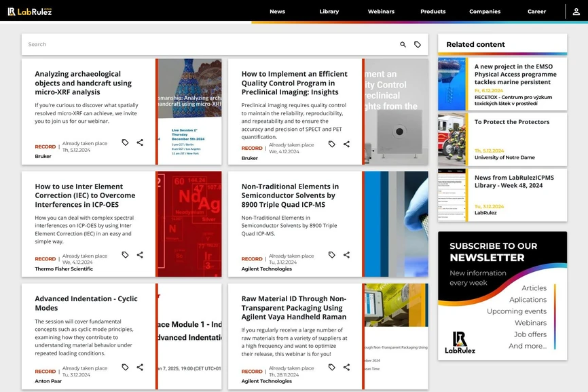
Task: Click the tag filter icon in search bar
Action: point(418,45)
